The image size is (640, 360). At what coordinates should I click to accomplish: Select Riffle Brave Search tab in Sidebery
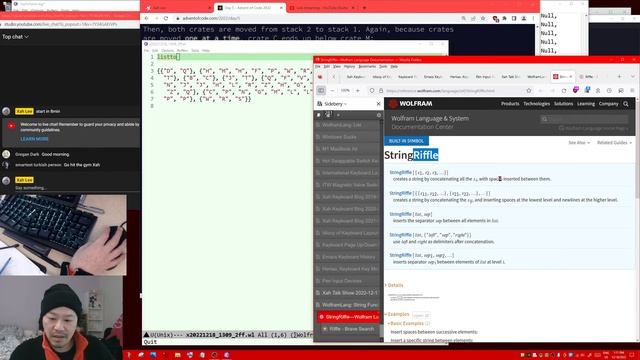[x=349, y=329]
